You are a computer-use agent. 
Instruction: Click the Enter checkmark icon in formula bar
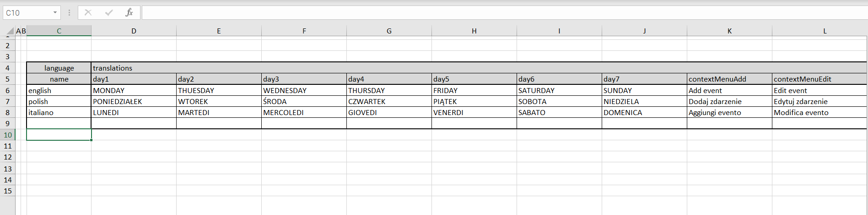click(109, 13)
